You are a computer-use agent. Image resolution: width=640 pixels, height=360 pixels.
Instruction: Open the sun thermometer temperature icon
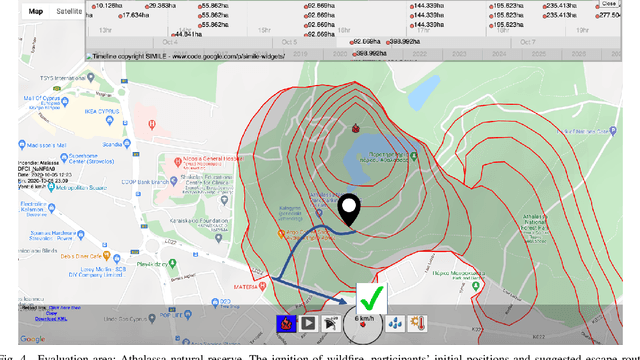pyautogui.click(x=418, y=324)
